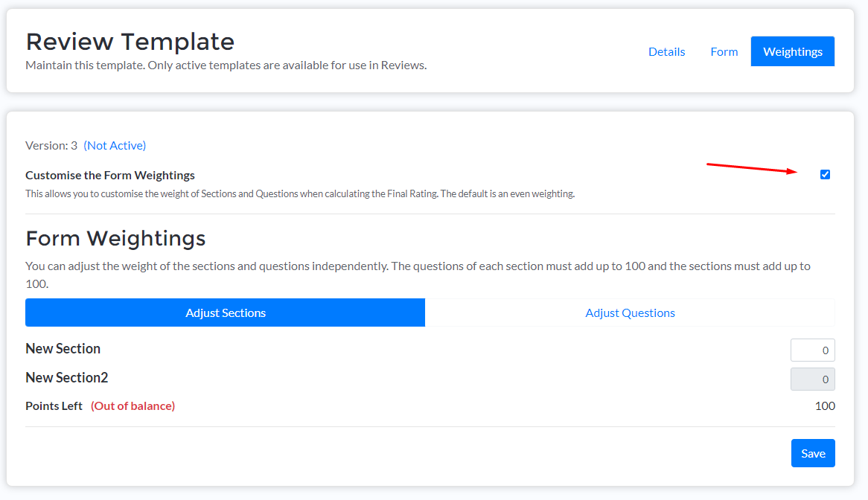Click the Form Weightings section heading
Screen dimensions: 868x500
[115, 239]
